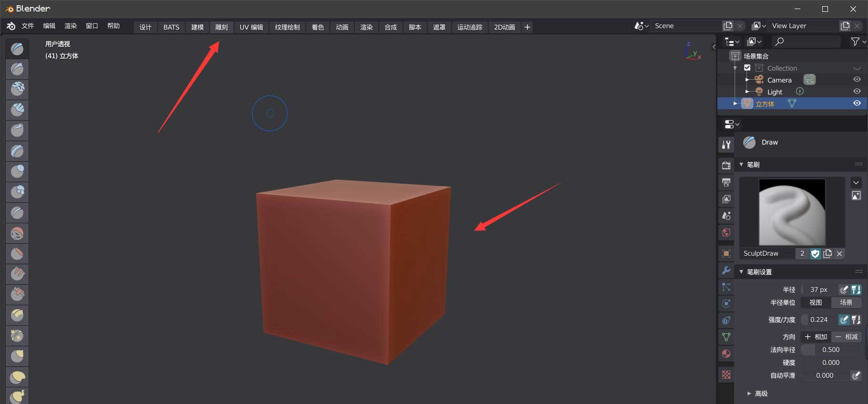Select the Flatten sculpt brush

coord(17,254)
